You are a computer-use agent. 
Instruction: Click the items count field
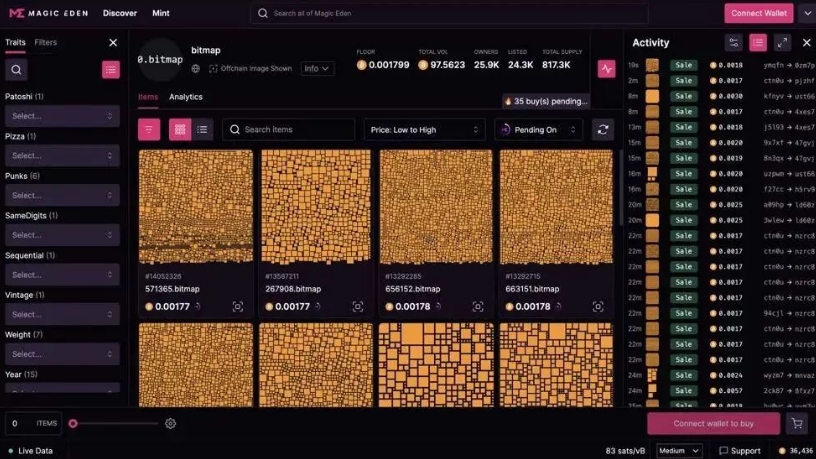click(x=33, y=424)
